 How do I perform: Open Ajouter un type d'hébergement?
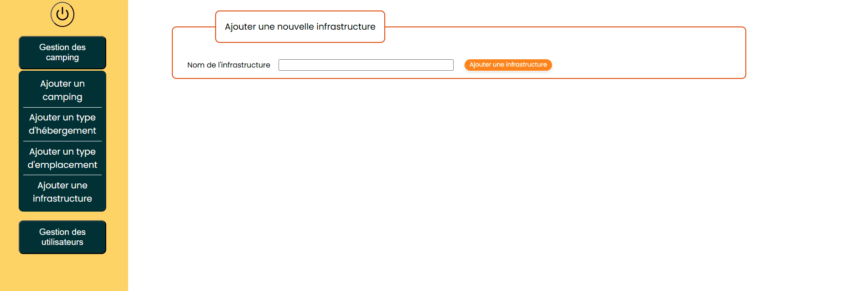[x=62, y=124]
